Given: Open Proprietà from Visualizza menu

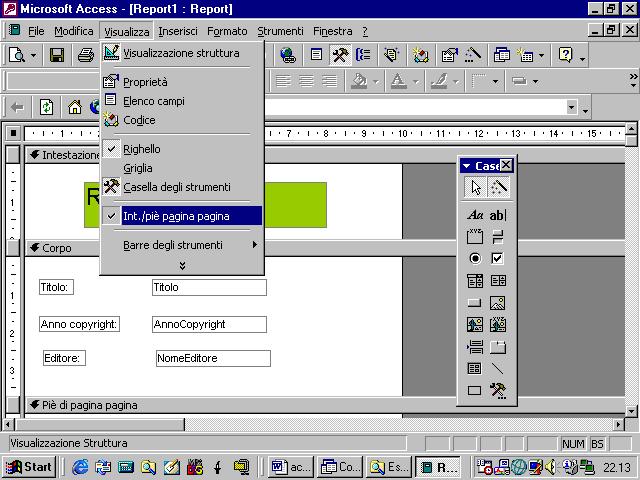Looking at the screenshot, I should (x=182, y=82).
